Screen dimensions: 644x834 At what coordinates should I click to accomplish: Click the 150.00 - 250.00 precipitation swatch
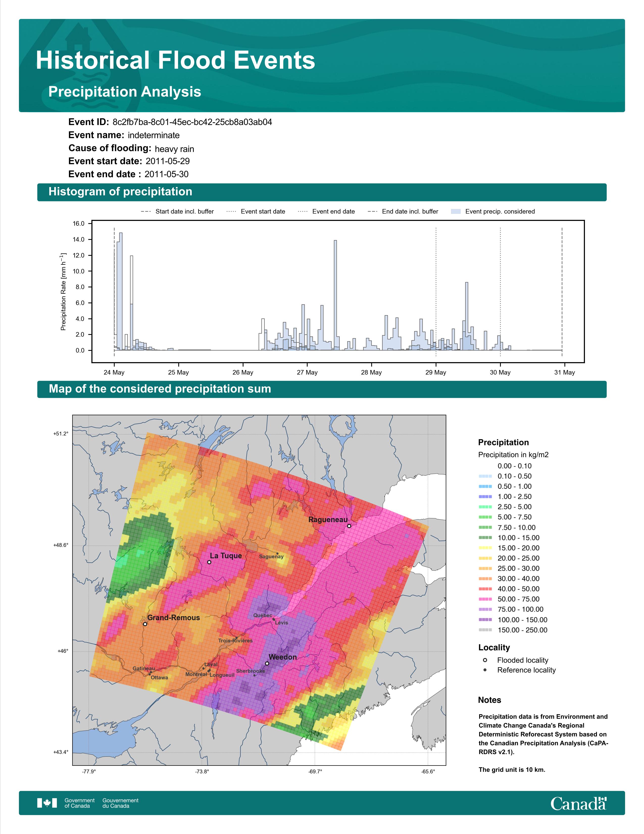485,630
